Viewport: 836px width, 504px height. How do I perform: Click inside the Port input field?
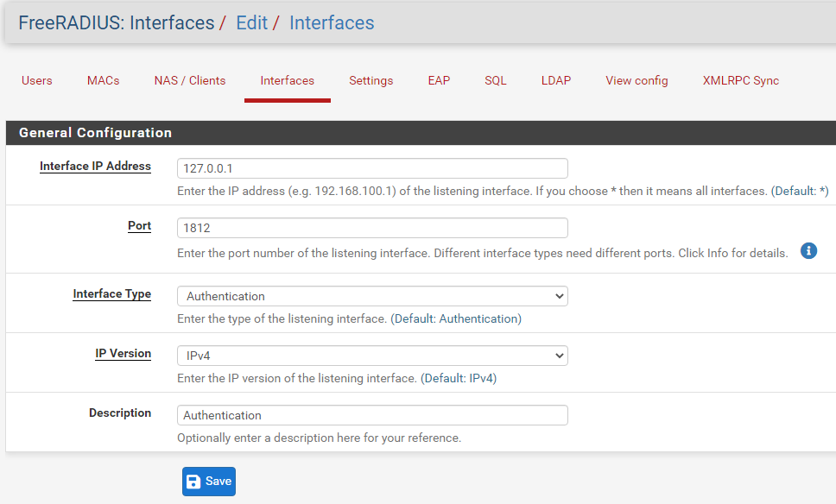click(x=372, y=228)
